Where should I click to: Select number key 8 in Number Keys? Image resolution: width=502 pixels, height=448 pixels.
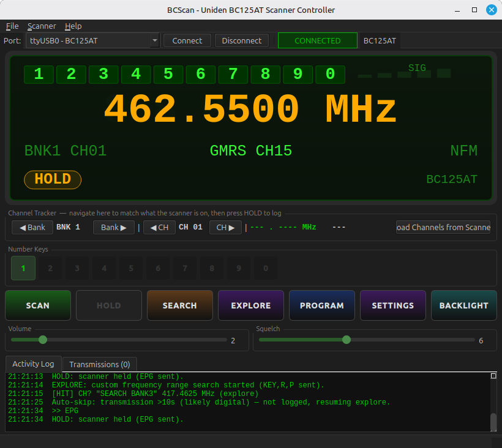212,268
